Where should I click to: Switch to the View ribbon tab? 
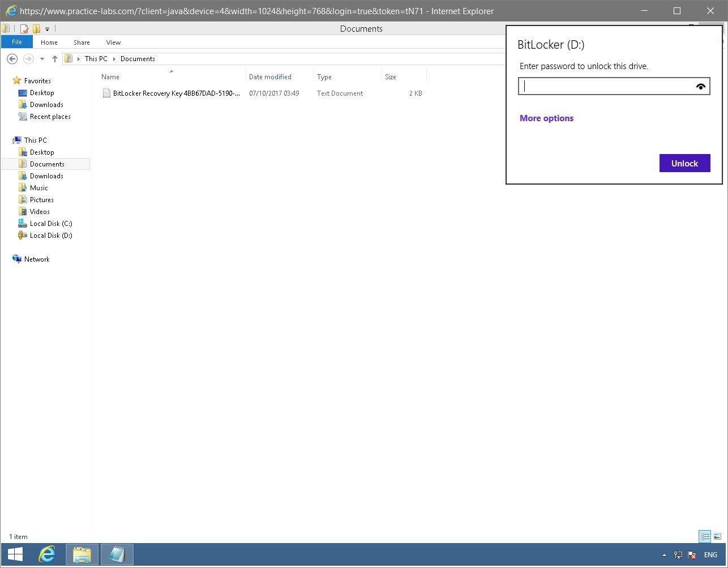point(113,42)
